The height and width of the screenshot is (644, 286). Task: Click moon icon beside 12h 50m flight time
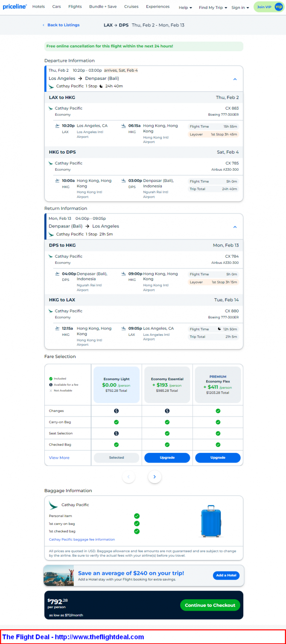tap(219, 329)
